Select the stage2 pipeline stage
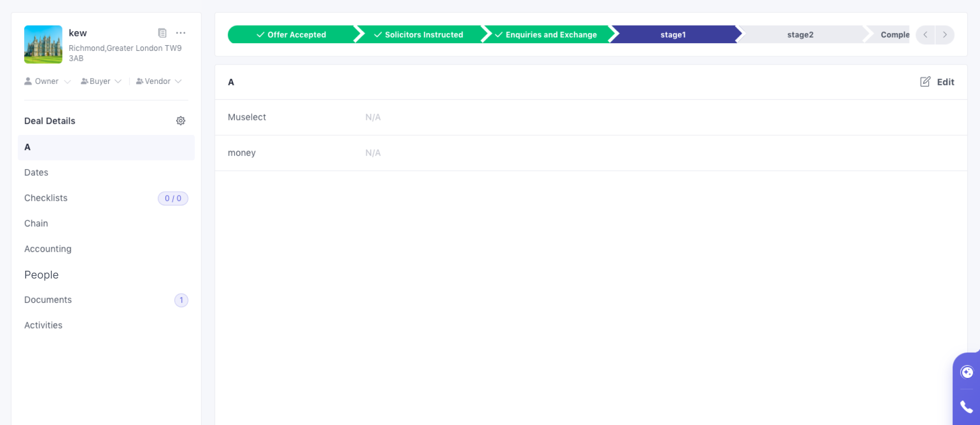Viewport: 980px width, 425px height. click(x=800, y=35)
